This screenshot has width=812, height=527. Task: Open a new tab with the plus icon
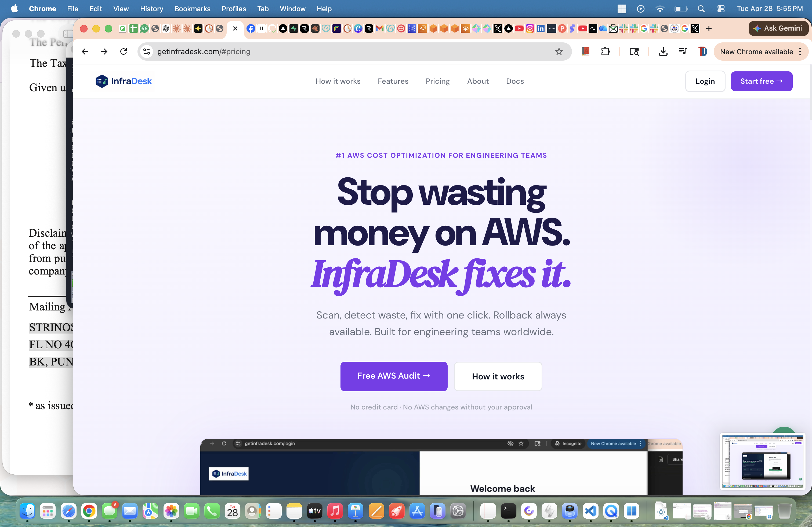click(x=709, y=29)
